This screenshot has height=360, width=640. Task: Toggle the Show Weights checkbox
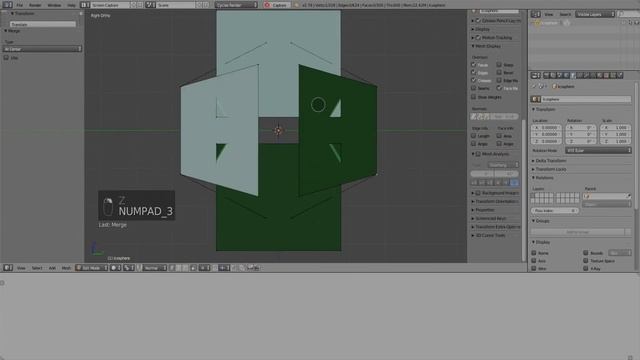tap(473, 97)
